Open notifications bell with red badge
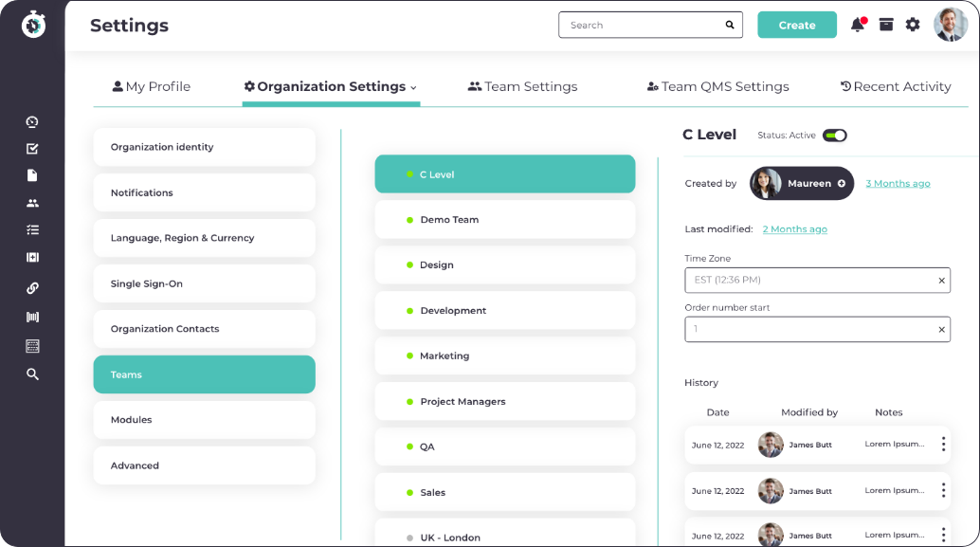This screenshot has height=547, width=980. click(x=857, y=25)
